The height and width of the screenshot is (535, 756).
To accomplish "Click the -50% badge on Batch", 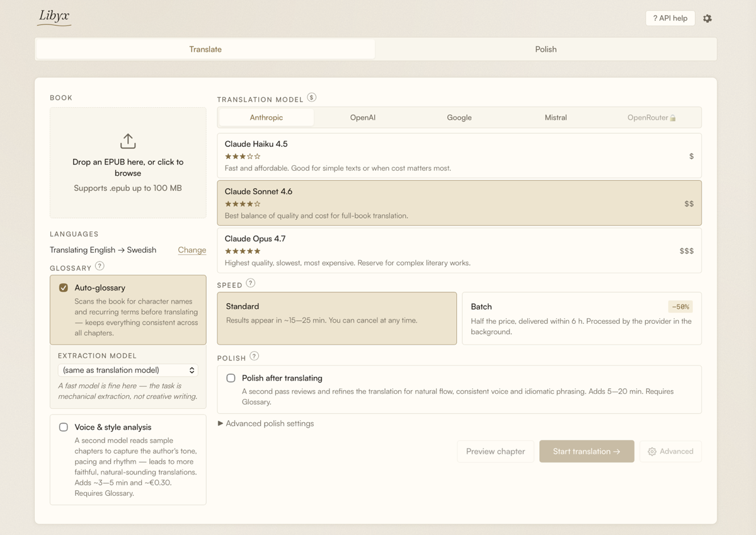I will pos(680,307).
